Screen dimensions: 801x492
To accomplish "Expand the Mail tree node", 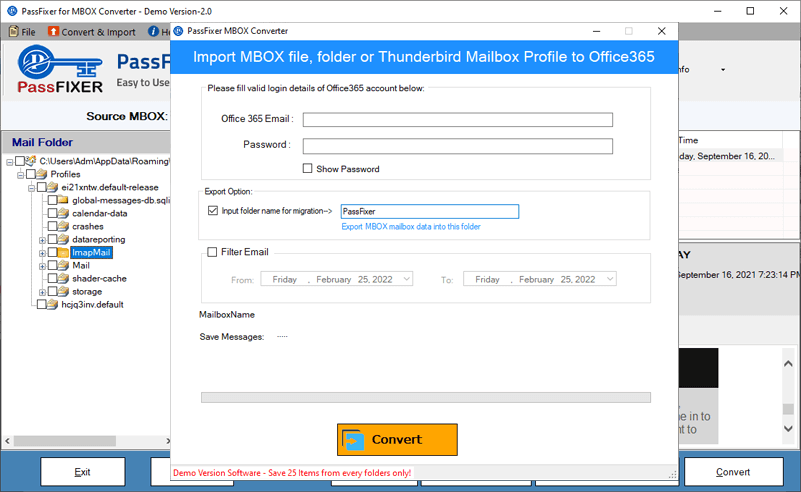I will [x=42, y=266].
